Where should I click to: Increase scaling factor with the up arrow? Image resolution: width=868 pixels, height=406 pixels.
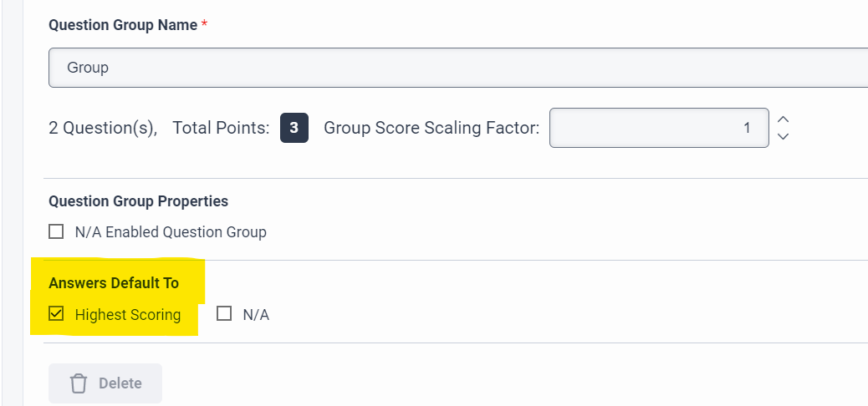pos(783,119)
